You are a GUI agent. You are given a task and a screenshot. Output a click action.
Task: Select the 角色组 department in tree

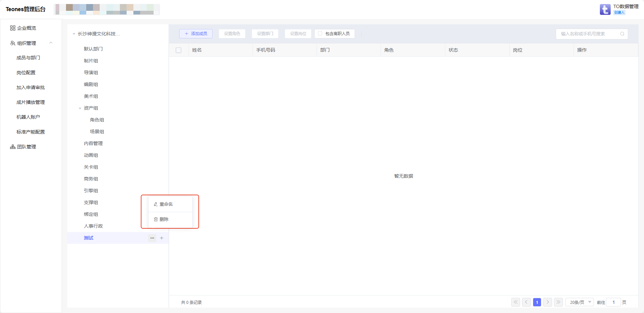click(x=97, y=120)
